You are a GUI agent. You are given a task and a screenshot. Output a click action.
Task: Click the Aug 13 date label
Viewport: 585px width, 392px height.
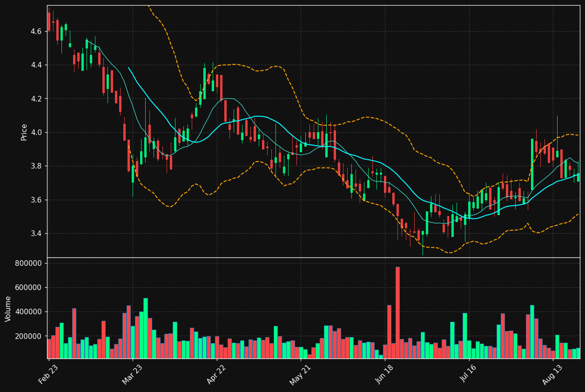(x=552, y=374)
